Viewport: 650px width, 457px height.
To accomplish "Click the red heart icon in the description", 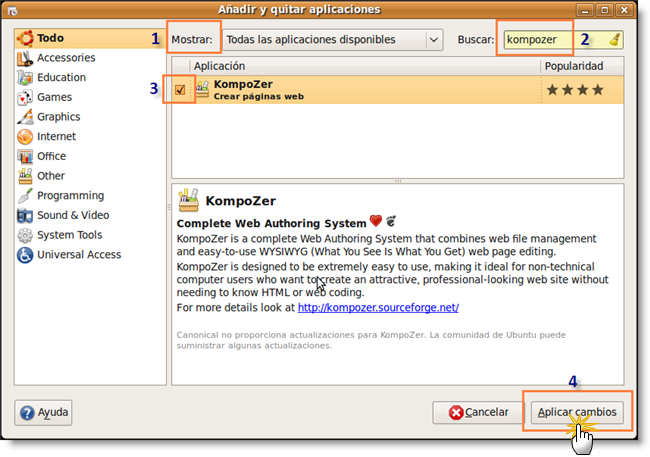I will tap(376, 221).
